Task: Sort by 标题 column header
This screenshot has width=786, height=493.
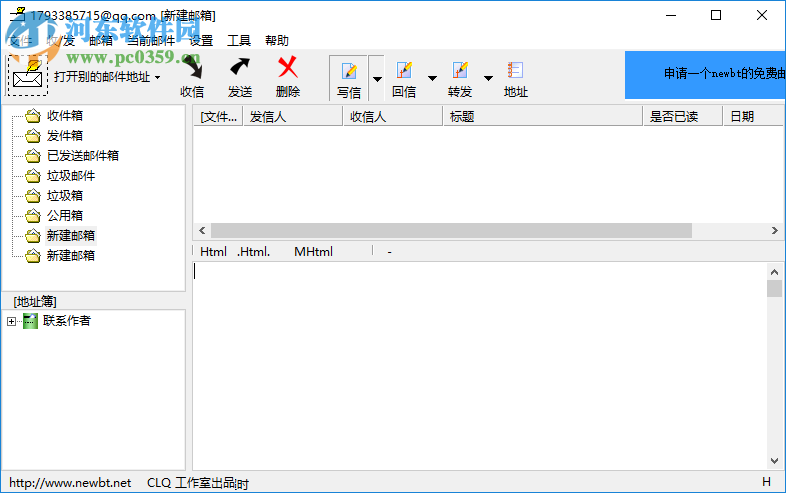Action: point(543,117)
